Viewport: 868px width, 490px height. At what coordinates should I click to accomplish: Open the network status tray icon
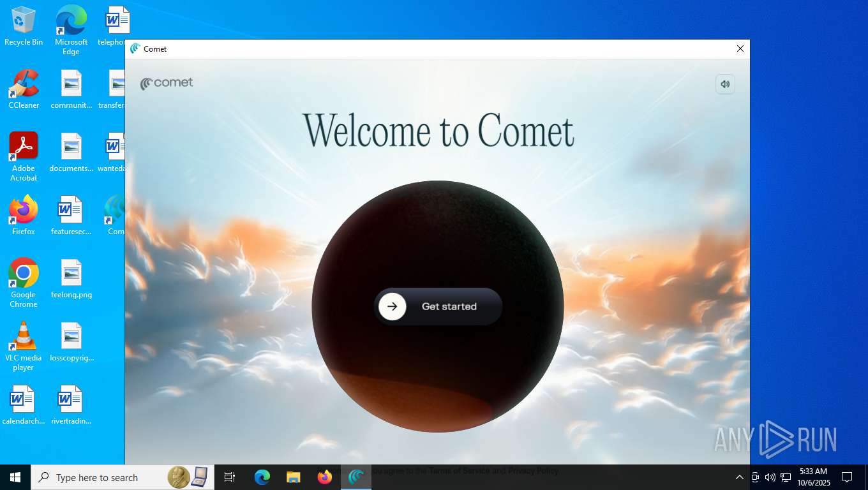(x=786, y=477)
